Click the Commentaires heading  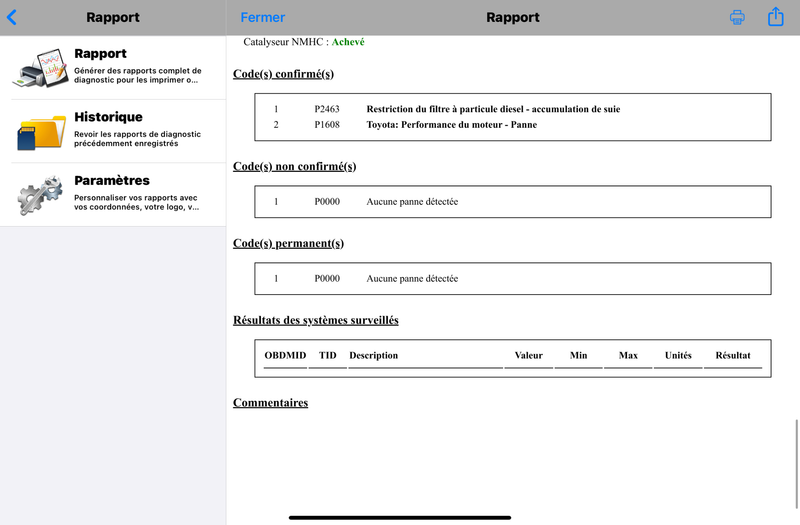tap(270, 403)
